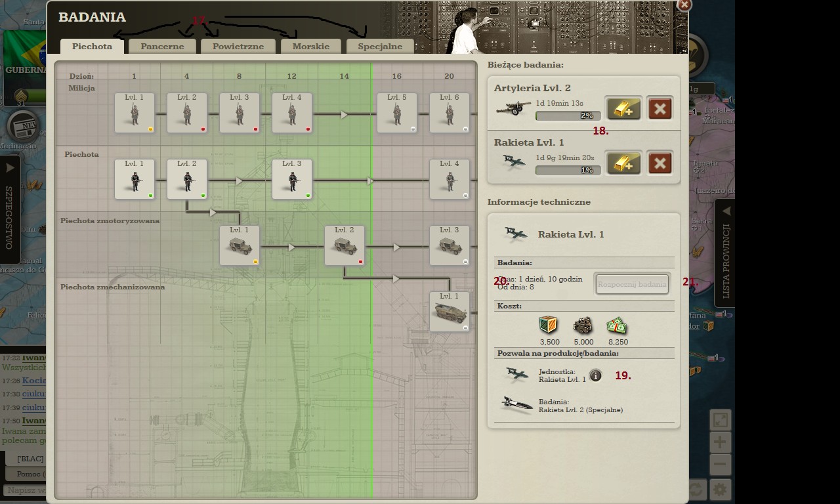This screenshot has height=504, width=840.
Task: Click the 3,500 cost value
Action: tap(549, 342)
